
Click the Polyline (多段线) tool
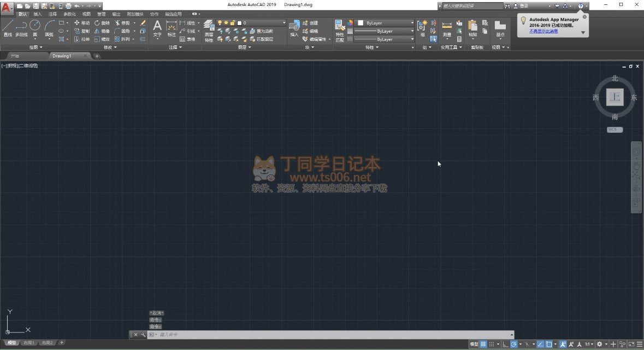point(21,28)
